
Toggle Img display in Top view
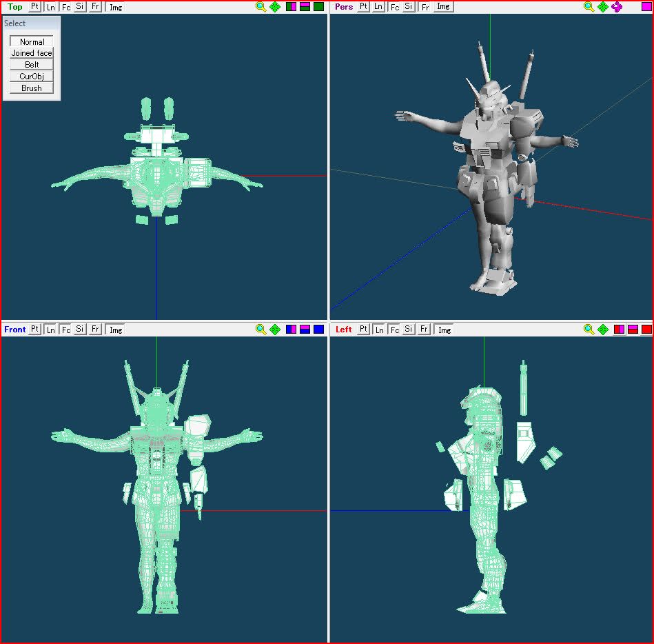116,7
